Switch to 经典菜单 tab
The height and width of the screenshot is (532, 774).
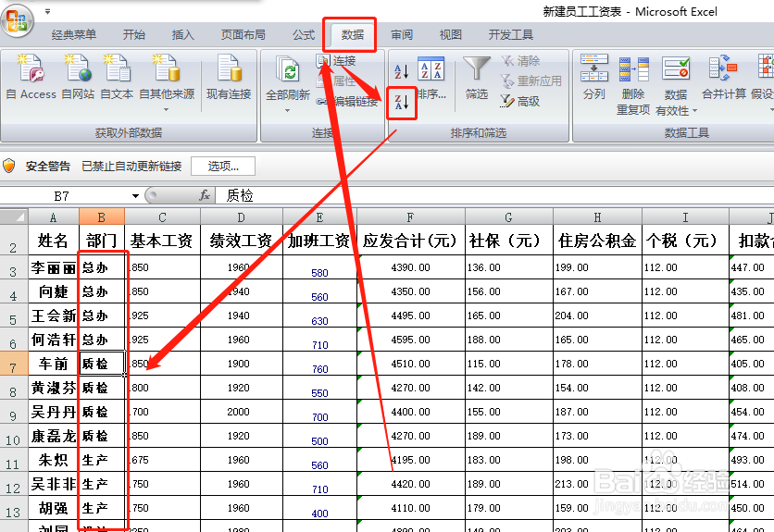(x=74, y=35)
